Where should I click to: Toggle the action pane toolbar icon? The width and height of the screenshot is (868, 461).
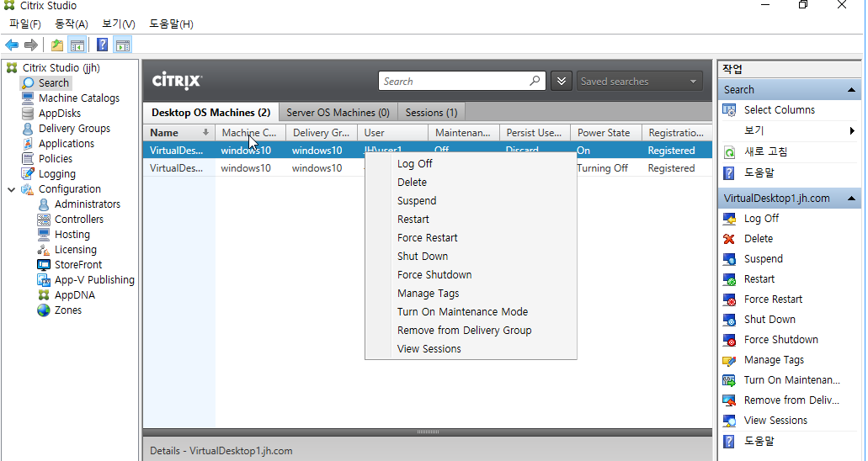[122, 45]
